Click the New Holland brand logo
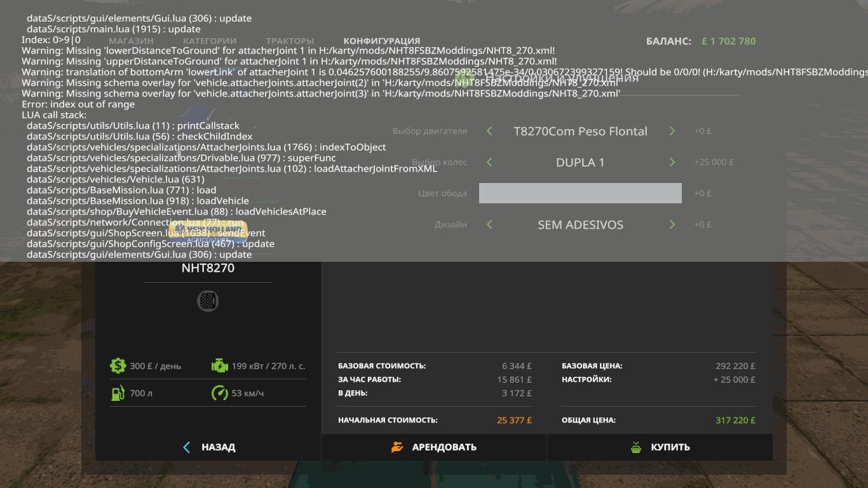Screen dimensions: 868x488 click(x=208, y=231)
